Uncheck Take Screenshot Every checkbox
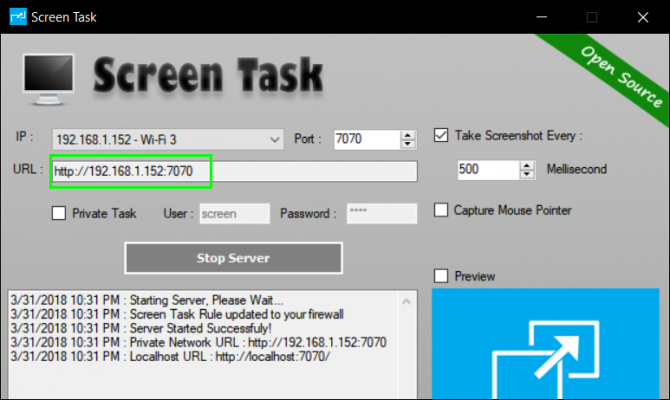The image size is (670, 400). click(x=441, y=135)
